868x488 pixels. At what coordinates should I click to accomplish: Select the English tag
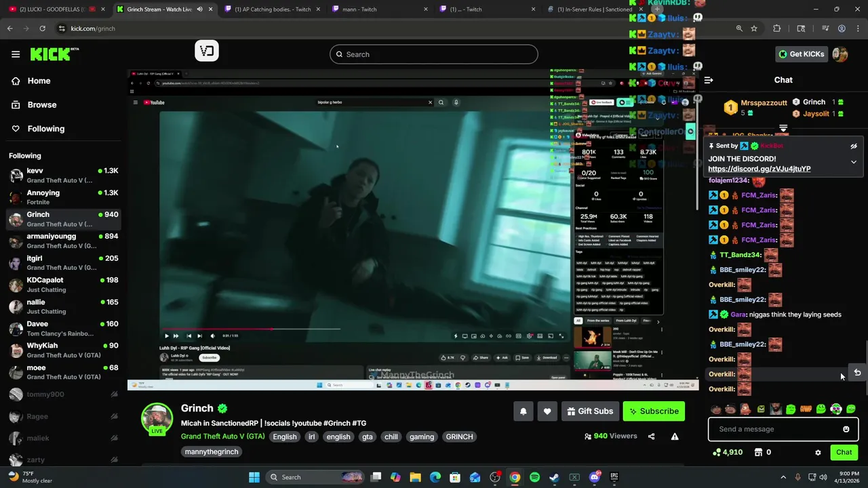[285, 436]
